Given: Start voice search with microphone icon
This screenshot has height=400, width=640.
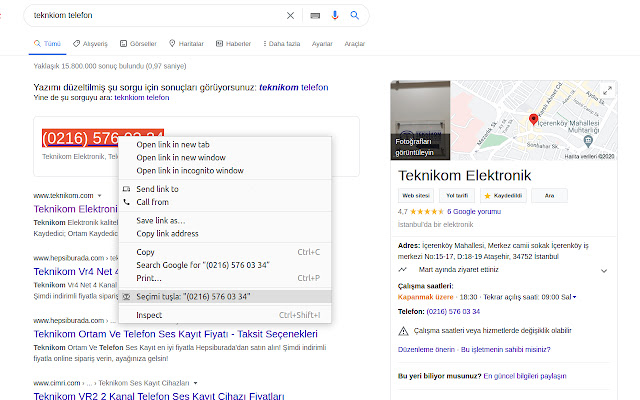Looking at the screenshot, I should [335, 16].
